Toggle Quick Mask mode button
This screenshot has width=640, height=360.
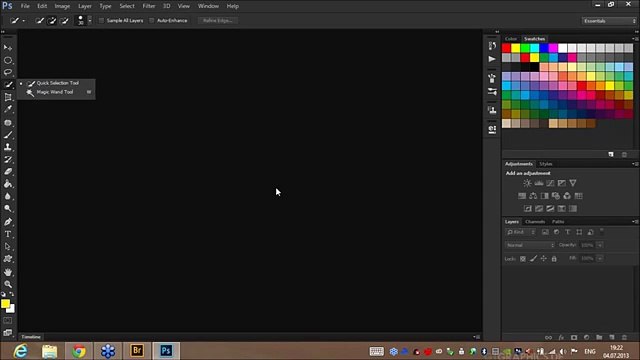click(8, 321)
